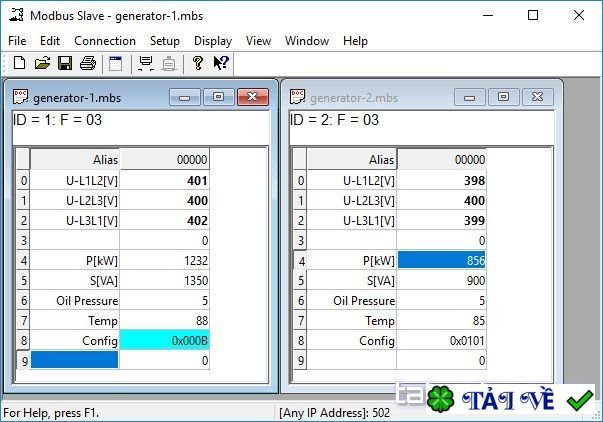The width and height of the screenshot is (603, 422).
Task: Click the 00000 column header in generator-1
Action: pyautogui.click(x=165, y=159)
